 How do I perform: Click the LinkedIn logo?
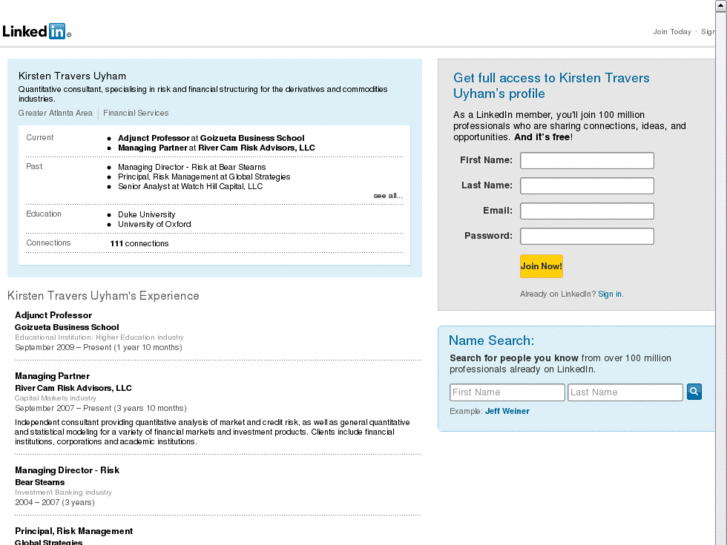[x=37, y=31]
